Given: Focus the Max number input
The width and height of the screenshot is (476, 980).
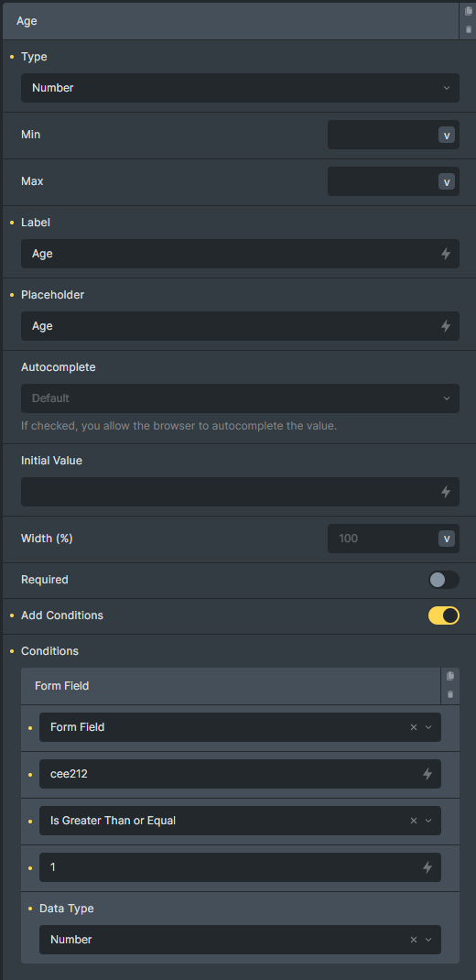Looking at the screenshot, I should (383, 181).
